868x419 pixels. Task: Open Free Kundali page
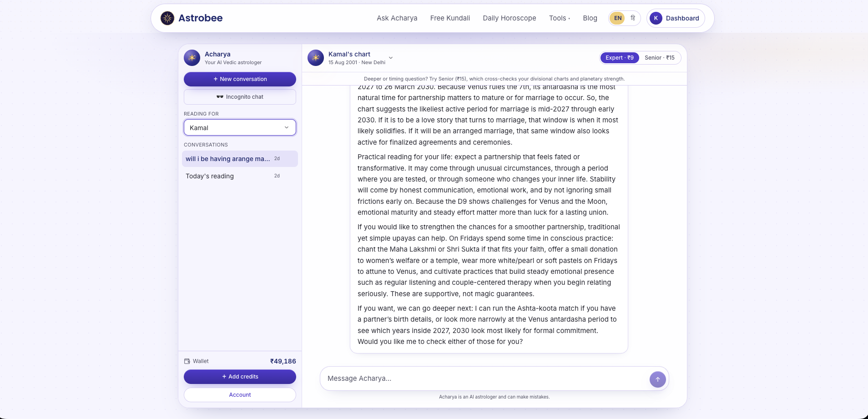pos(450,18)
